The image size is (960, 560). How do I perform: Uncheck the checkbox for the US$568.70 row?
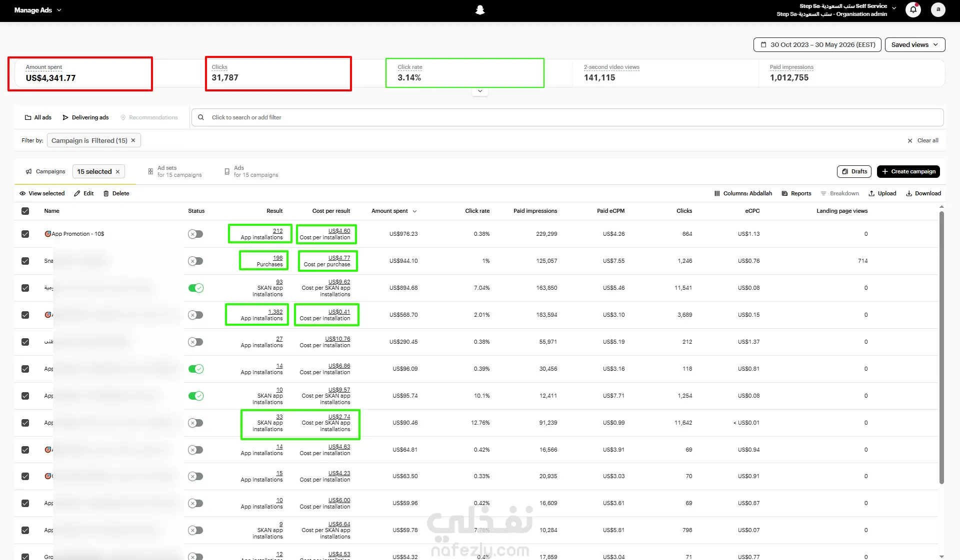(25, 315)
